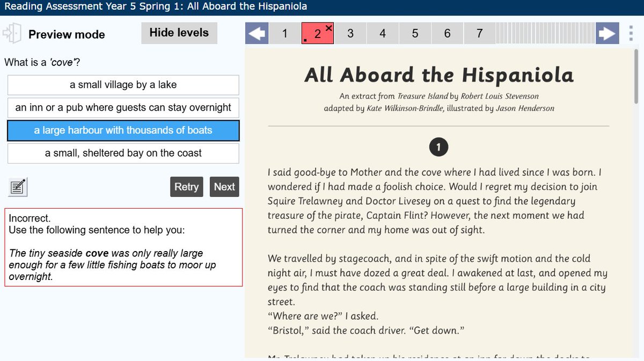
Task: Click the striped remaining-questions strip
Action: coord(545,34)
